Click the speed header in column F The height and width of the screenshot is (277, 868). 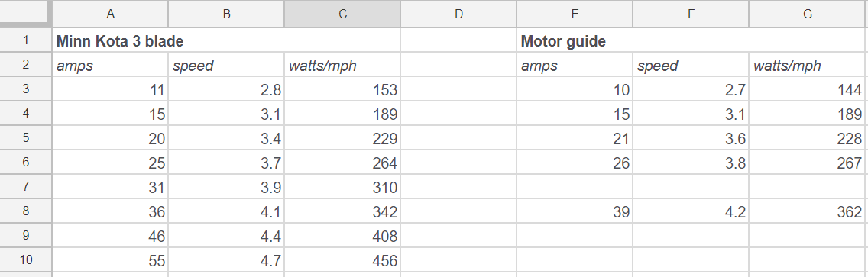coord(691,65)
